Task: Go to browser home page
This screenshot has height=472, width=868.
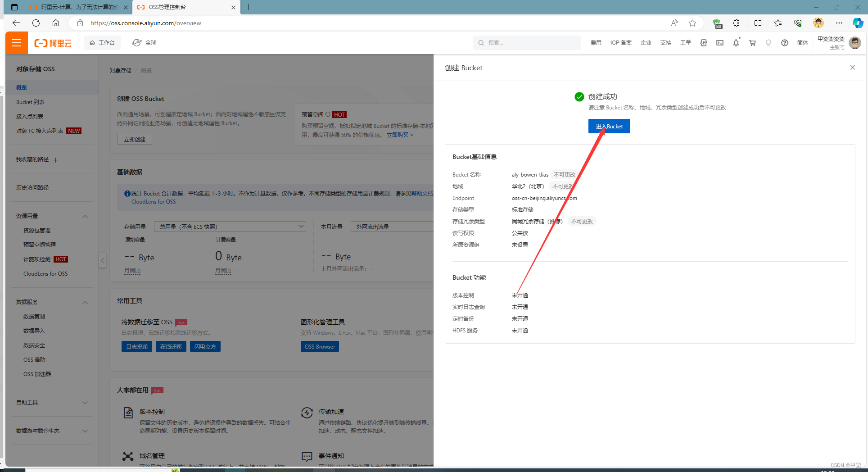Action: [x=56, y=23]
